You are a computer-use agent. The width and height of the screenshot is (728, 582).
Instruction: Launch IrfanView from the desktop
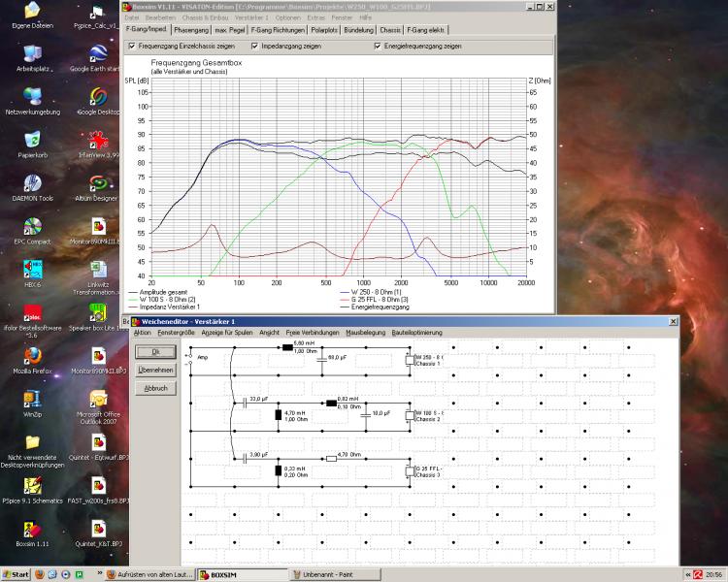coord(97,139)
